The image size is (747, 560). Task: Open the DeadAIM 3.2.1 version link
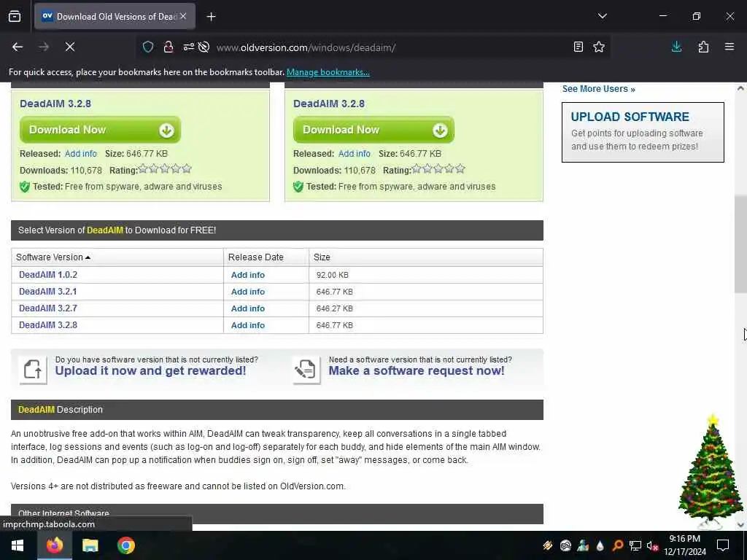pos(47,292)
